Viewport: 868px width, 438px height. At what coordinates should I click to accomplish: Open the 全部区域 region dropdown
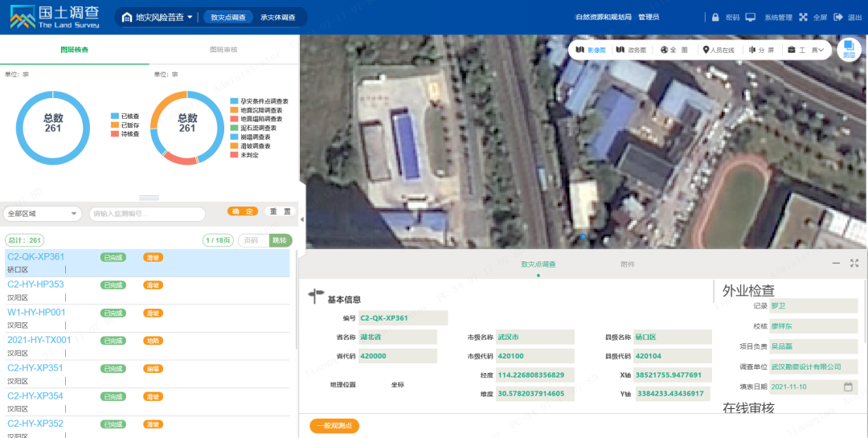coord(43,214)
